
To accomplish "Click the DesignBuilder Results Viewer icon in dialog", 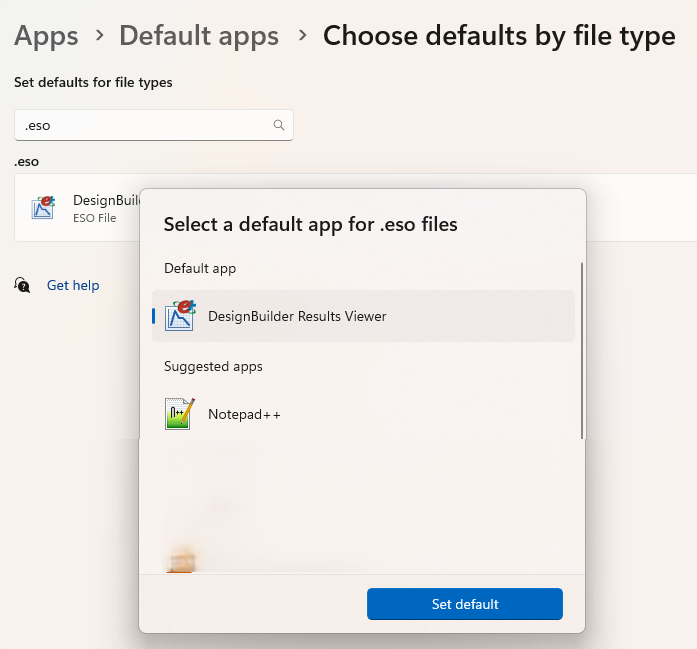I will point(180,316).
